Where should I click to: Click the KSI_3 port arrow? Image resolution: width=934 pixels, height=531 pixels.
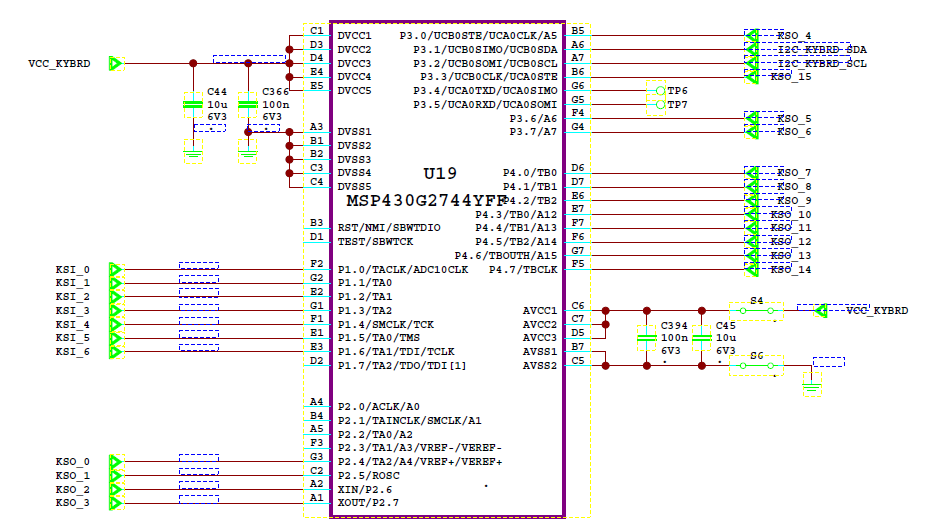tap(116, 310)
